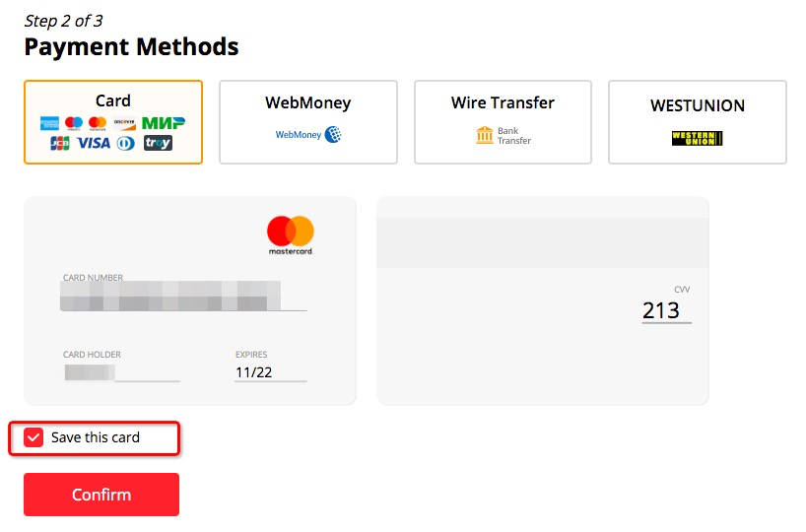Screen dimensions: 806x532
Task: Click the Maestro card logo
Action: click(x=74, y=123)
